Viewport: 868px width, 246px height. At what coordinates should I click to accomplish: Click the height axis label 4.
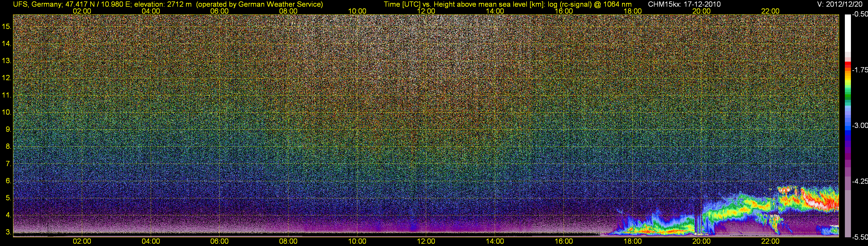point(8,215)
